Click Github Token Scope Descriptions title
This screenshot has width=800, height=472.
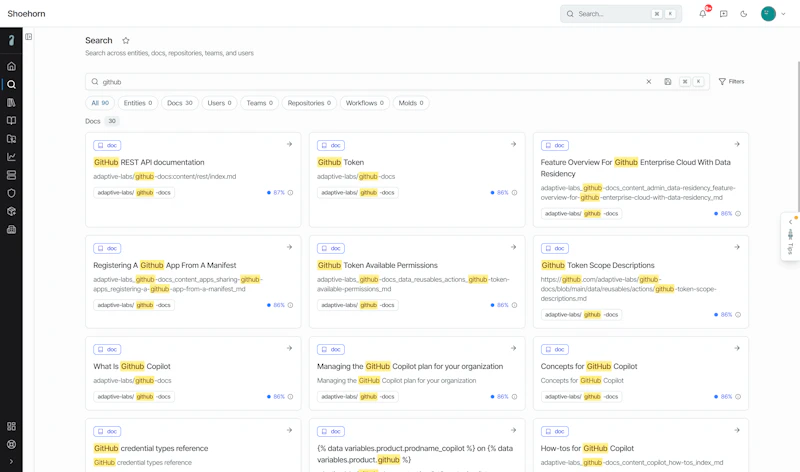click(x=597, y=265)
